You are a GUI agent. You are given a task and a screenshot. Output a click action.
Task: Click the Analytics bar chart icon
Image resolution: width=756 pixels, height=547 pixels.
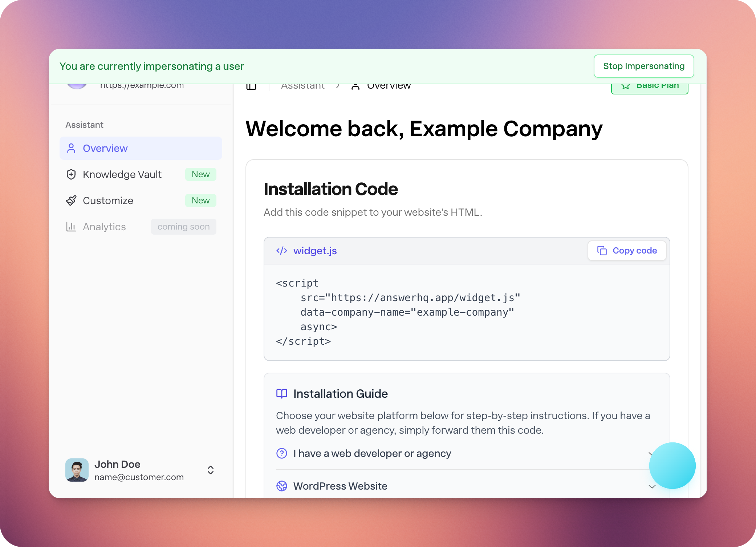(x=71, y=227)
